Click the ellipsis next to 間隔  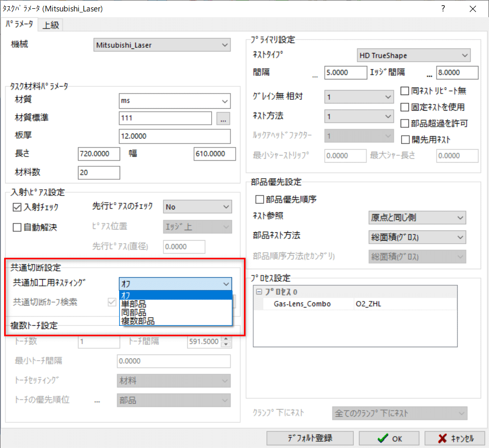click(315, 76)
